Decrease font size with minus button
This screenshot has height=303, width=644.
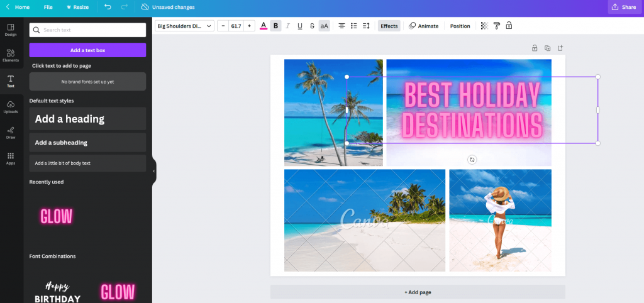pos(223,26)
